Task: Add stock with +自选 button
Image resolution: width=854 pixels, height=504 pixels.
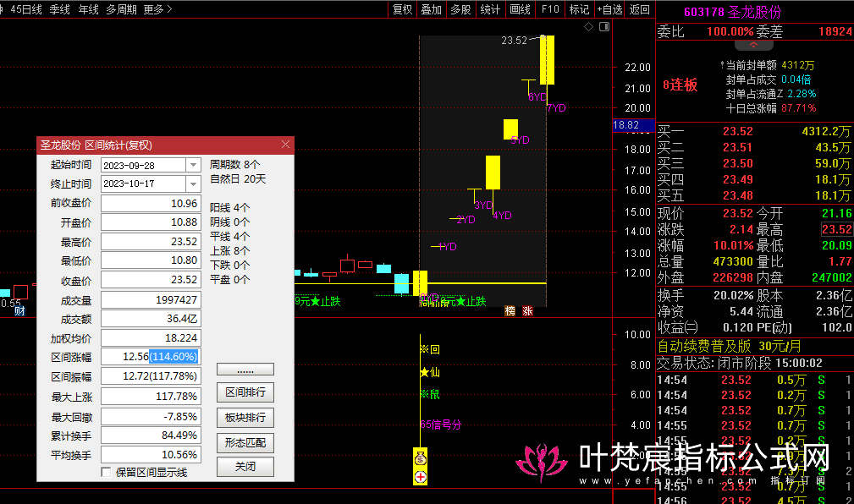Action: (x=609, y=9)
